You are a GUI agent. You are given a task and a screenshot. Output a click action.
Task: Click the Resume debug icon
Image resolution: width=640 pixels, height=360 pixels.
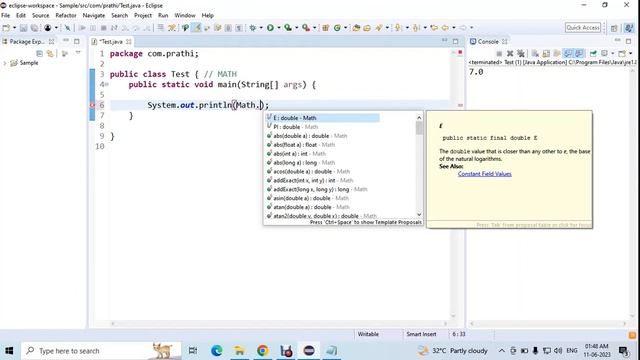click(82, 28)
